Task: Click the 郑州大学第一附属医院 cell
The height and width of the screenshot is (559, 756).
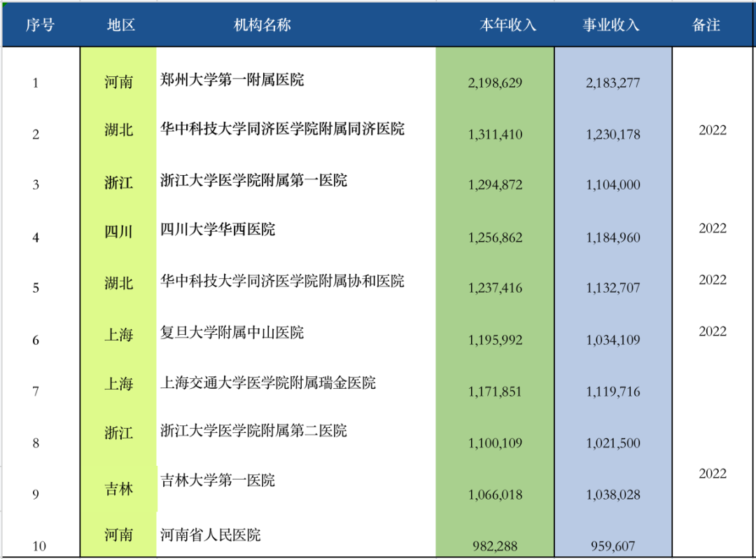Action: [x=232, y=80]
